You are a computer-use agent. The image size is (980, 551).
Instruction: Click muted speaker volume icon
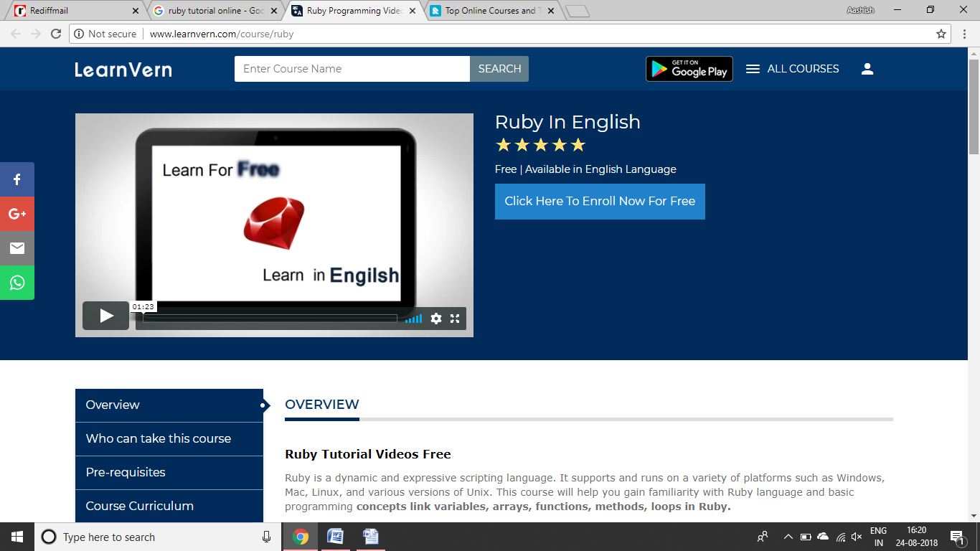pyautogui.click(x=857, y=537)
